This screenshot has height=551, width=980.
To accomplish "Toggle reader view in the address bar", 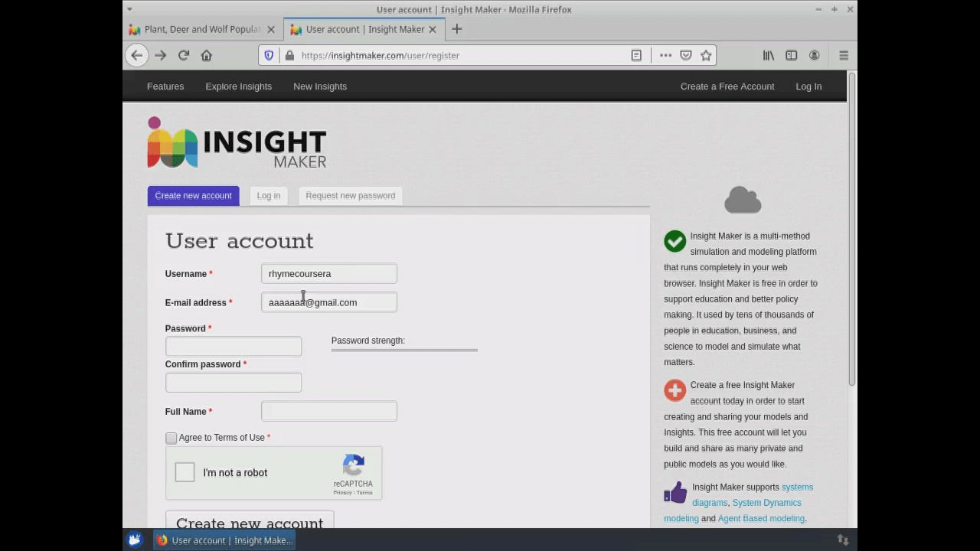I will (636, 55).
